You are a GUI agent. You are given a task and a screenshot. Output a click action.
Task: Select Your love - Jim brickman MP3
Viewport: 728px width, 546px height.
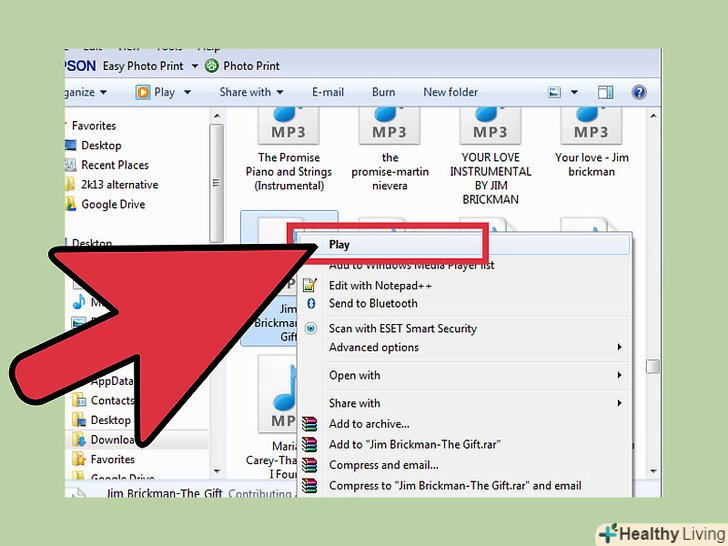592,142
